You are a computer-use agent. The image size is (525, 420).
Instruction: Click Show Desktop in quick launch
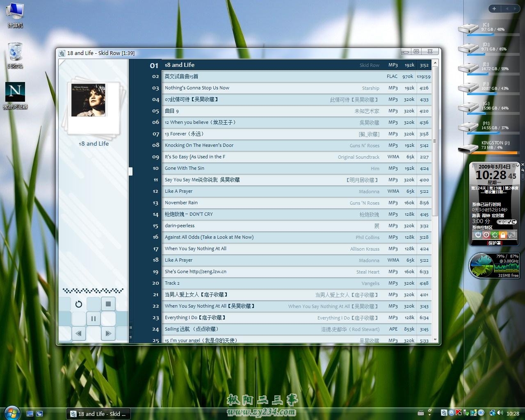pos(30,414)
